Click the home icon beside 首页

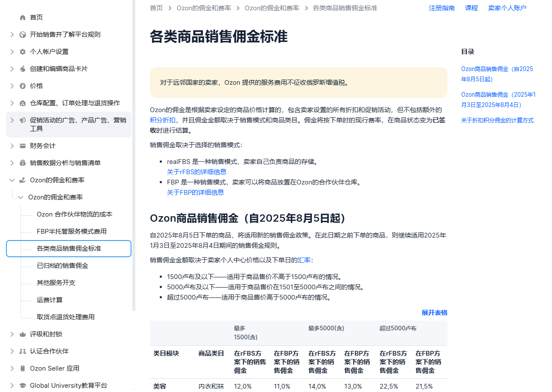click(x=23, y=18)
